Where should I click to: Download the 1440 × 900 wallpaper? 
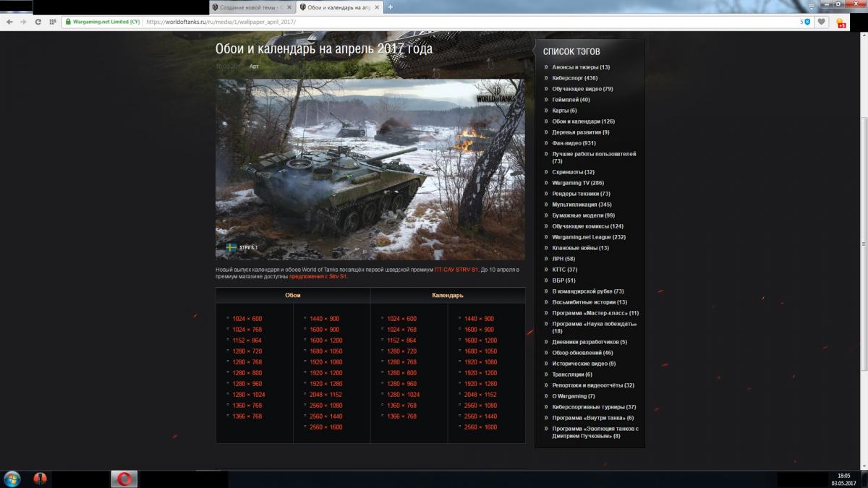point(325,319)
